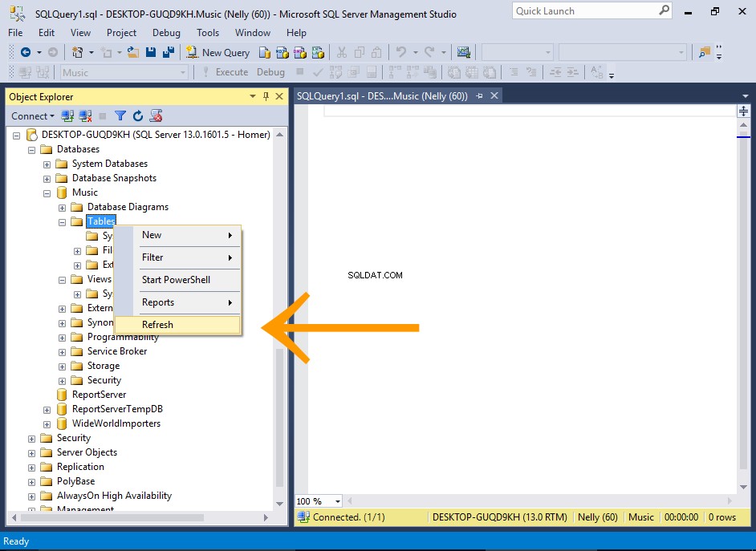This screenshot has height=551, width=756.
Task: Open the Filter submenu in context menu
Action: pos(177,257)
